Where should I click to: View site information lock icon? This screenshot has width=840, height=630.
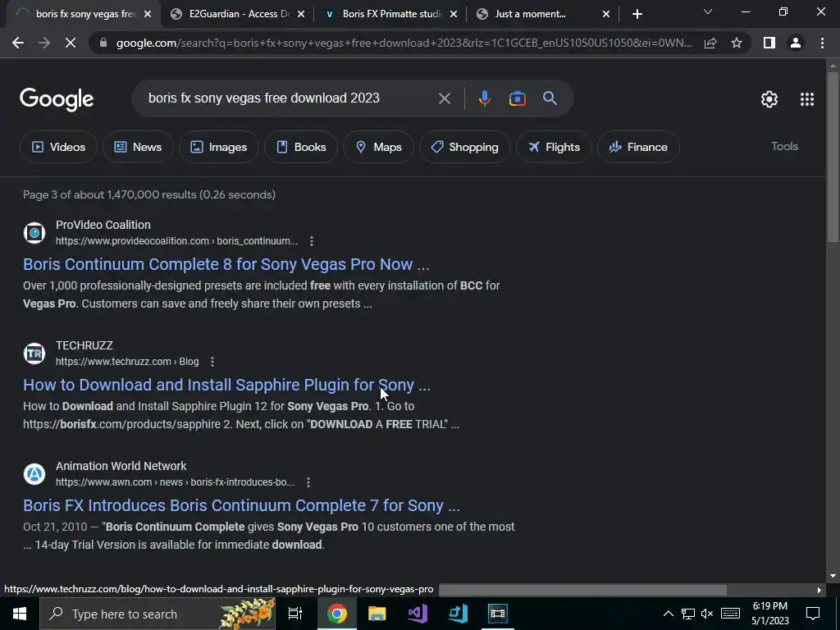click(x=103, y=43)
